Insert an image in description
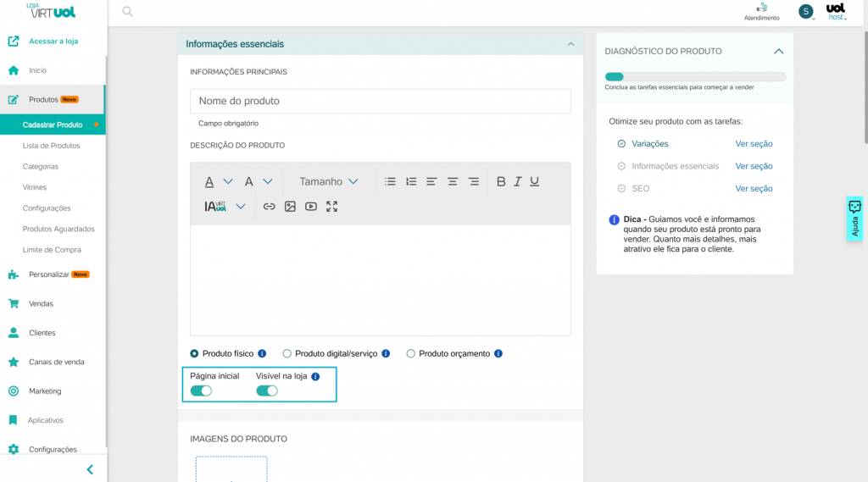868x482 pixels. (x=290, y=207)
